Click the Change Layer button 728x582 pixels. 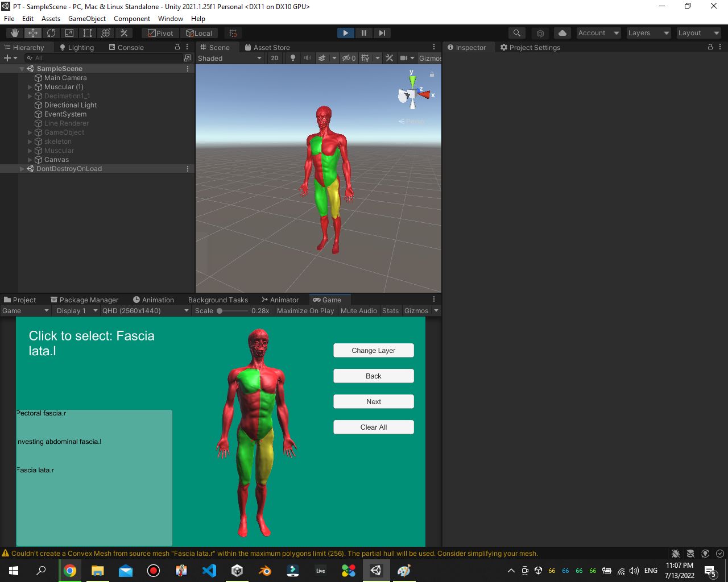[374, 351]
